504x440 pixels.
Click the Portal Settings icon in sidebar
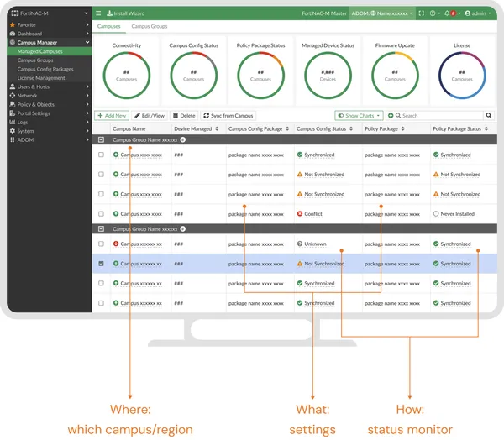tap(13, 113)
